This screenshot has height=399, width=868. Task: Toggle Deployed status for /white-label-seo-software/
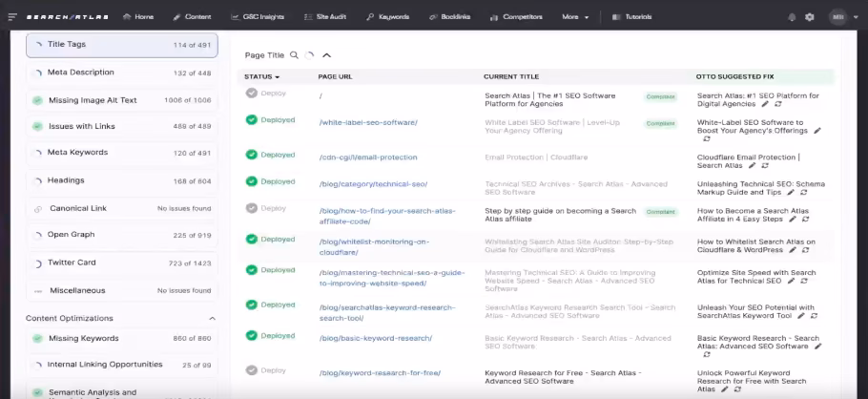click(x=252, y=120)
